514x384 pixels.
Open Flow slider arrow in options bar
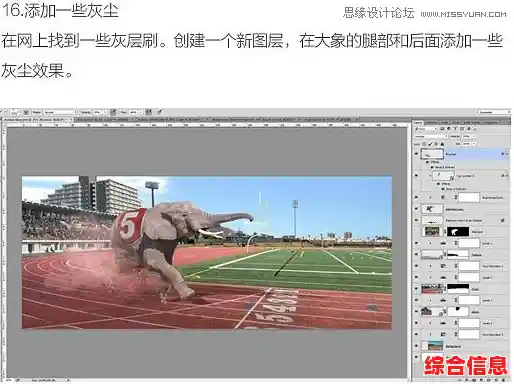coord(141,112)
